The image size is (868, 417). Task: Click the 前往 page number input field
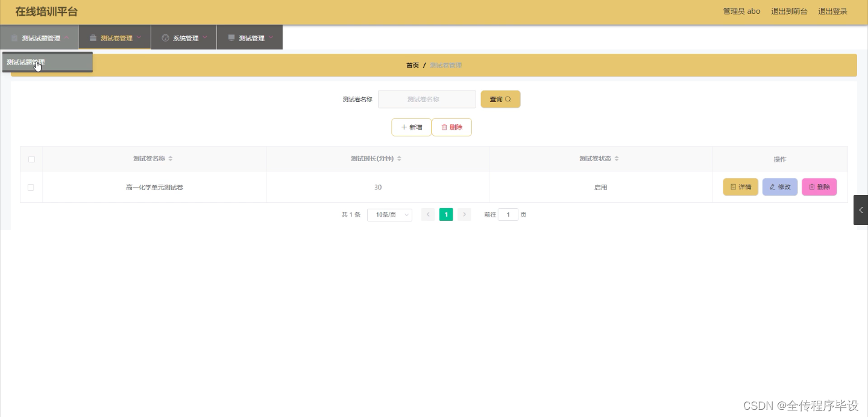(x=509, y=214)
